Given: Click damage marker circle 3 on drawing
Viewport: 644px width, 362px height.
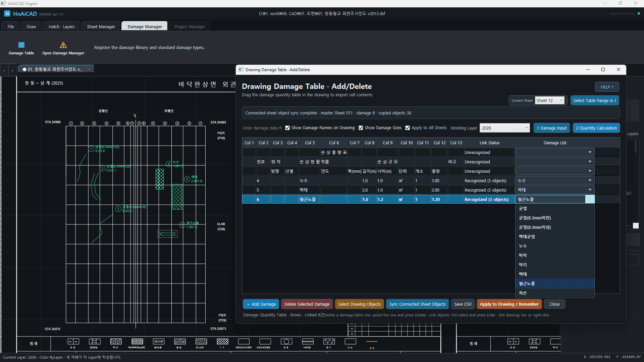Looking at the screenshot, I should tap(118, 209).
